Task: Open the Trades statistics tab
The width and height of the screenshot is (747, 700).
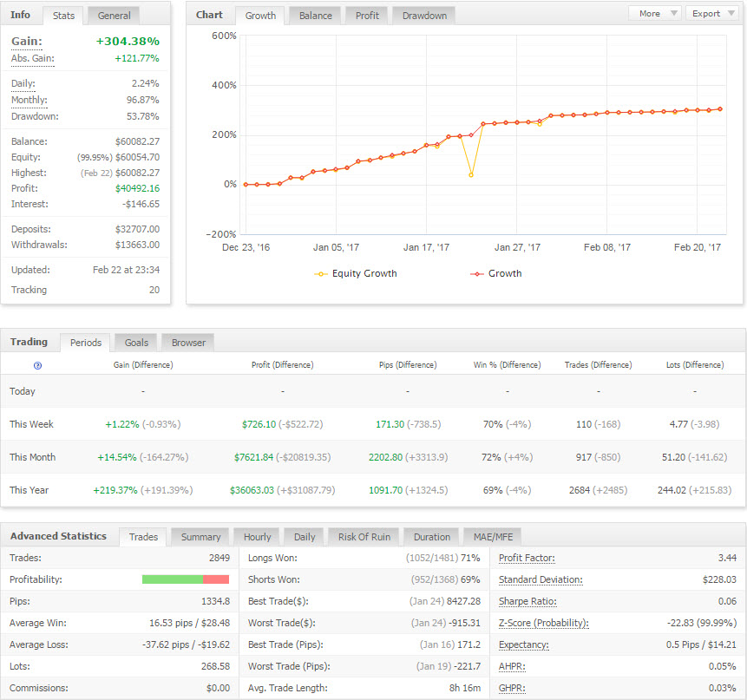Action: (143, 537)
